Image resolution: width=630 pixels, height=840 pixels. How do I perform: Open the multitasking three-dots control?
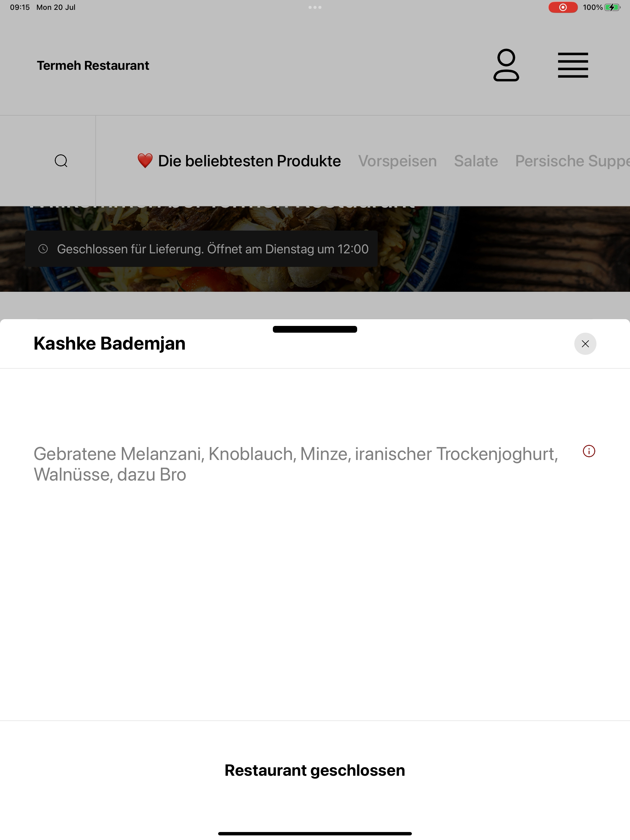[315, 7]
